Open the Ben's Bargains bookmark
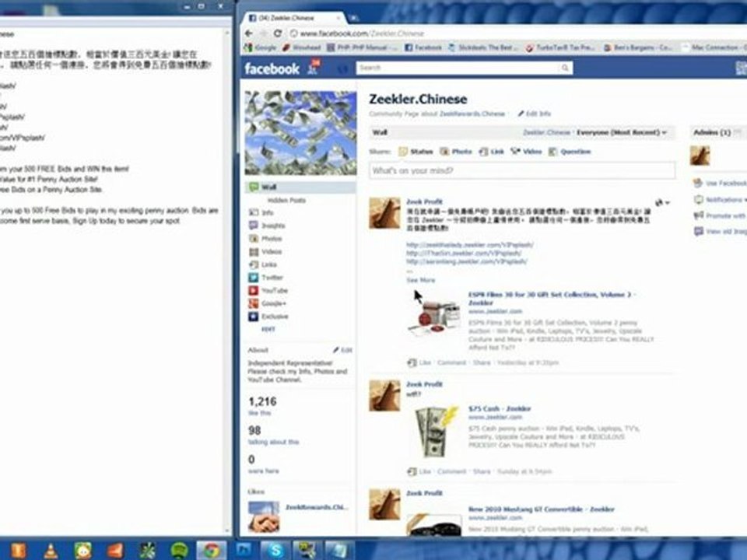Viewport: 747px width, 560px height. (x=638, y=47)
